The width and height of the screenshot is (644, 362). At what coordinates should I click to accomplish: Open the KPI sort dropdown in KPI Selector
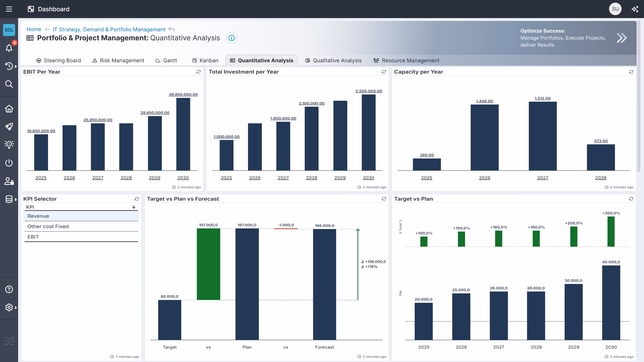[x=133, y=207]
